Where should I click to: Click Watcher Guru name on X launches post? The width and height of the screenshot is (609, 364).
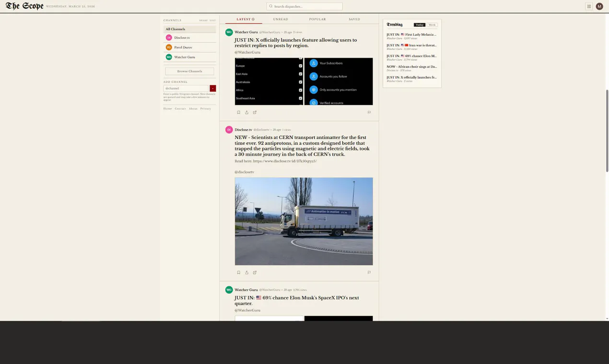[x=246, y=32]
